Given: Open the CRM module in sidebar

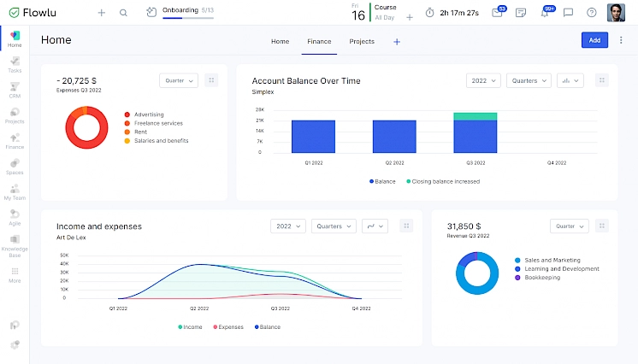Looking at the screenshot, I should click(x=15, y=91).
